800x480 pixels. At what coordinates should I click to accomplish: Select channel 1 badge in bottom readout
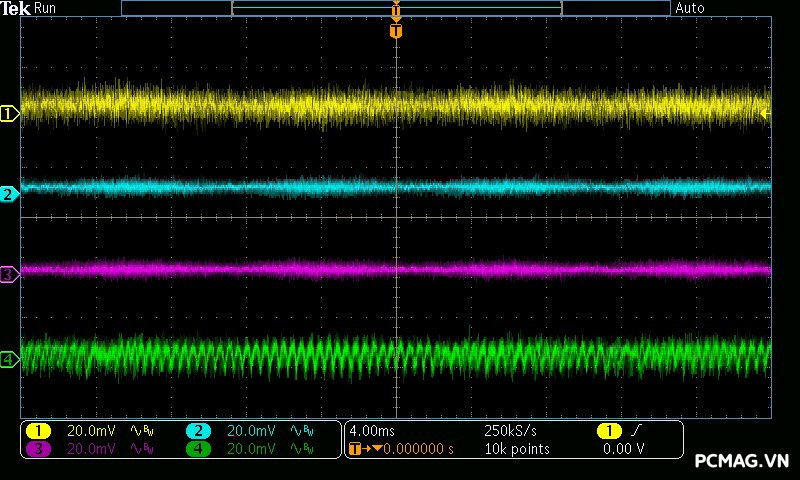tap(38, 431)
